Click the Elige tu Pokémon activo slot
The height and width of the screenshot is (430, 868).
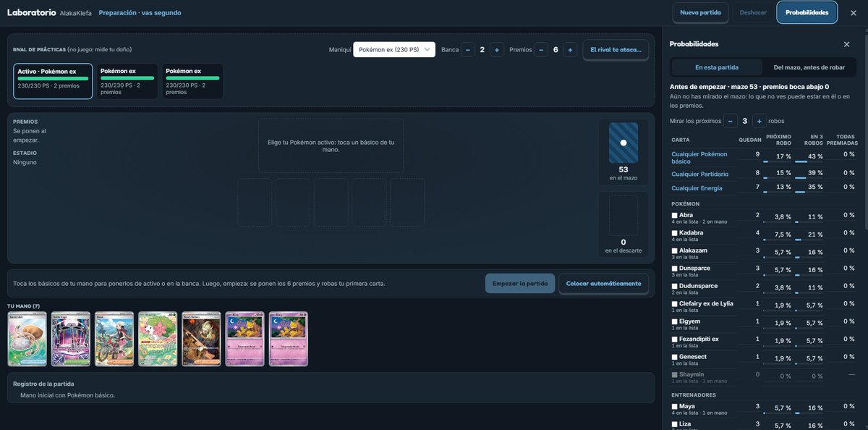point(331,146)
